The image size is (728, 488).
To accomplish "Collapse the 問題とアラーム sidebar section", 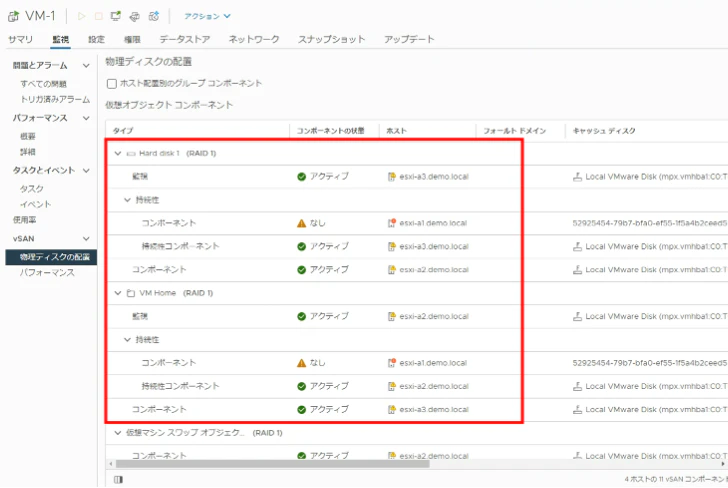I will pos(86,65).
